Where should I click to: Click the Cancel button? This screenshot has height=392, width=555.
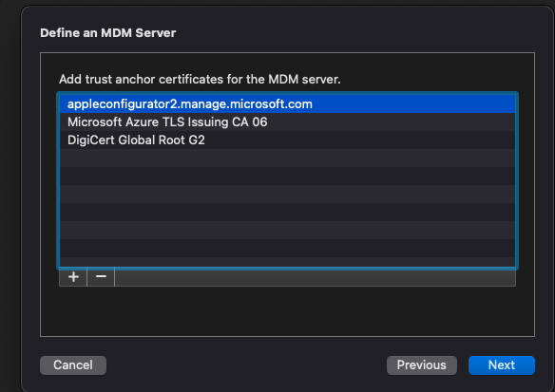point(73,365)
